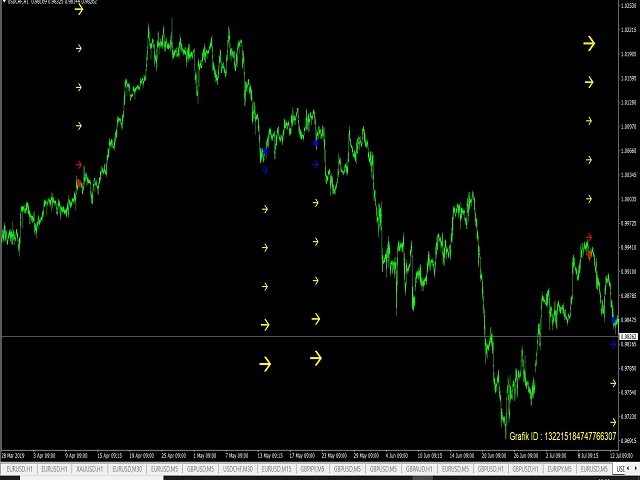Open EURUSD,H1 tab beside XAUUSD,H1 tab
Screen dimensions: 640x480
pyautogui.click(x=54, y=469)
